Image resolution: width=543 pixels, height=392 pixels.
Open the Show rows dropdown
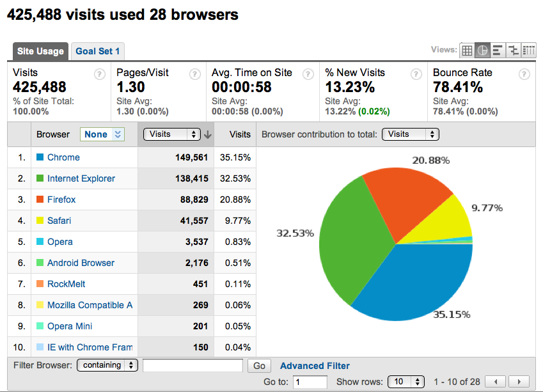(x=406, y=382)
